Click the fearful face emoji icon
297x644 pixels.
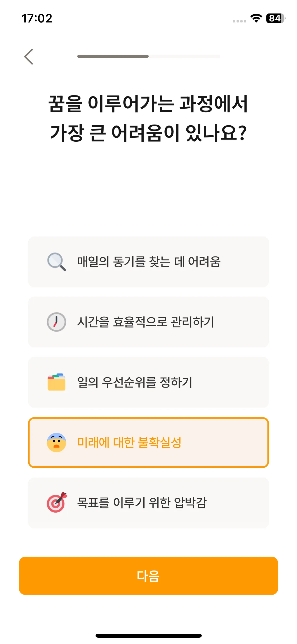coord(56,442)
